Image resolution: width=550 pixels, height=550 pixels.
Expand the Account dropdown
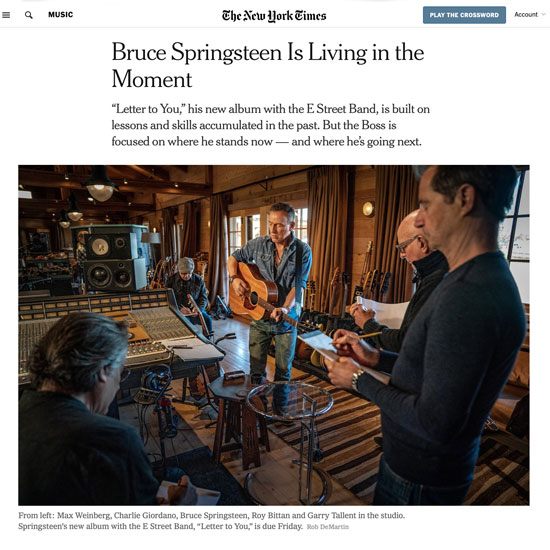(529, 14)
